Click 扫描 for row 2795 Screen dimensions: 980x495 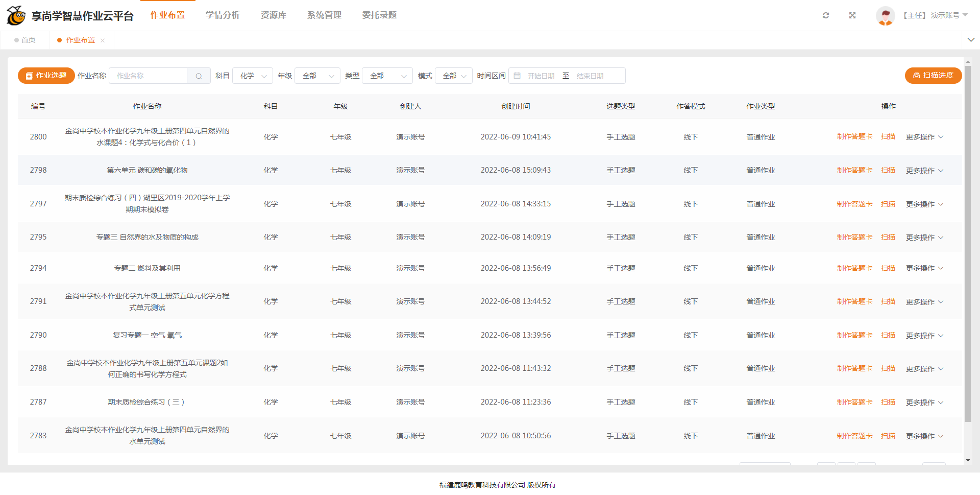coord(888,238)
